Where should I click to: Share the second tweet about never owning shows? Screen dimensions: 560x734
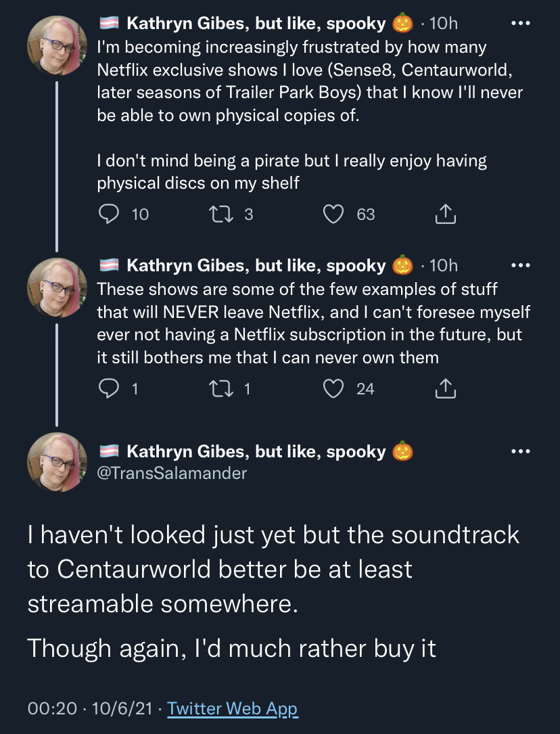[x=446, y=389]
